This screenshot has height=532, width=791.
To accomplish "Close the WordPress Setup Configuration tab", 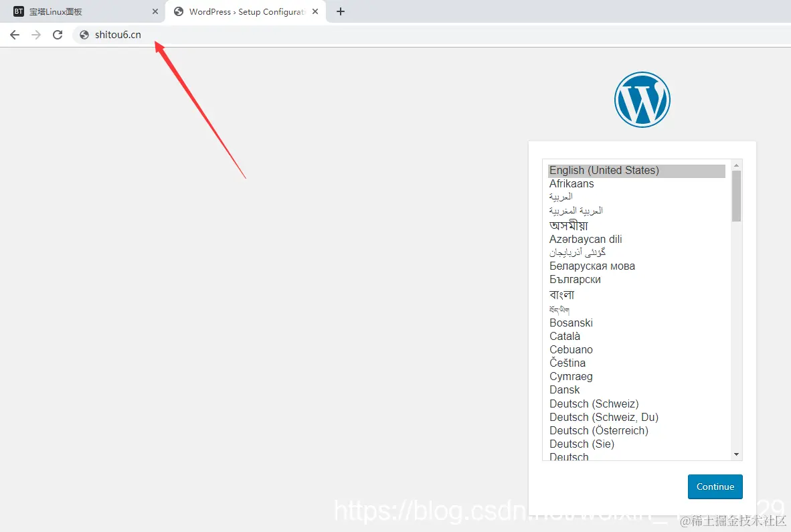I will pos(315,11).
